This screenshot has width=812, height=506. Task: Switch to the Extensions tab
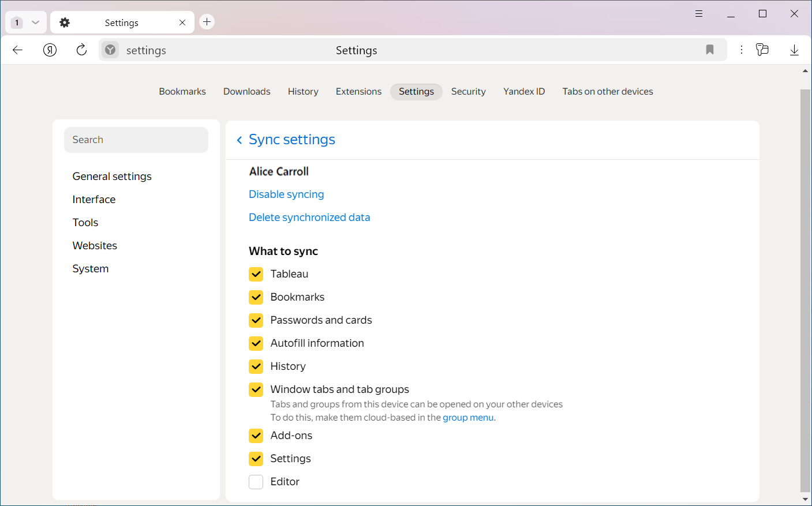[x=358, y=92]
